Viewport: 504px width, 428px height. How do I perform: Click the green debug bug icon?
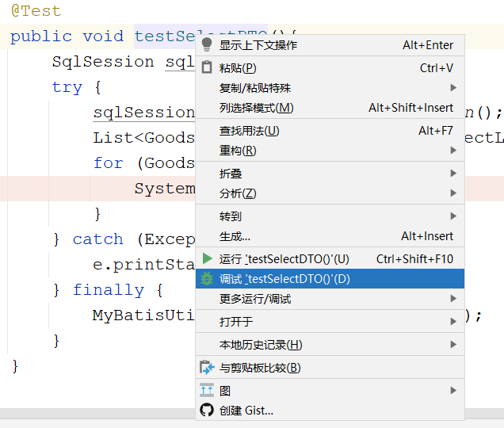(207, 278)
